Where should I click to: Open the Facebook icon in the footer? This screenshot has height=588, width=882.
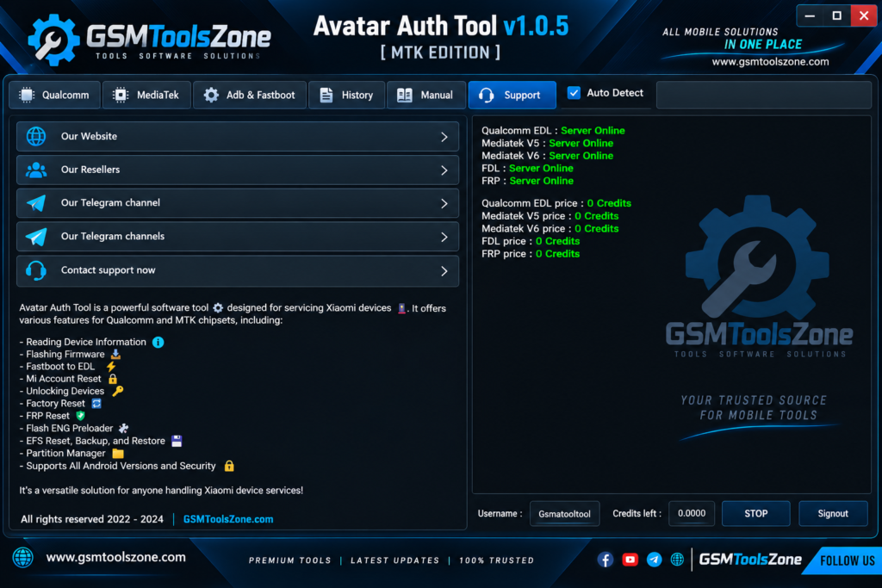(x=606, y=560)
